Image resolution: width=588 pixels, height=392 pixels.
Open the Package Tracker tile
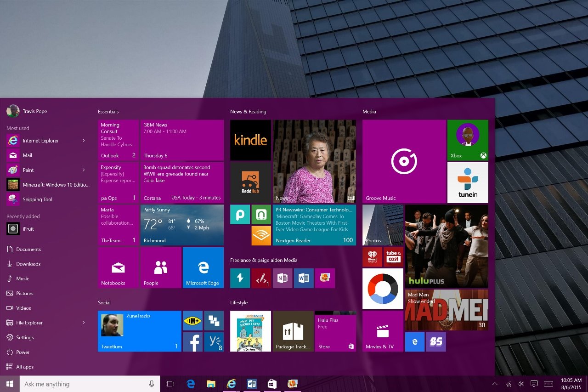(x=293, y=331)
